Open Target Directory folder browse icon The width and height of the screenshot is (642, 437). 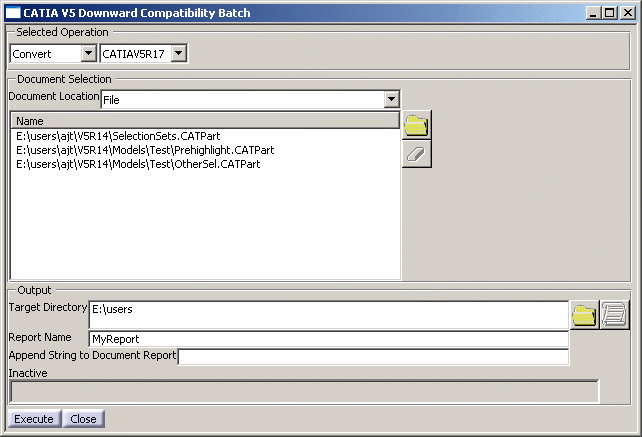[584, 315]
